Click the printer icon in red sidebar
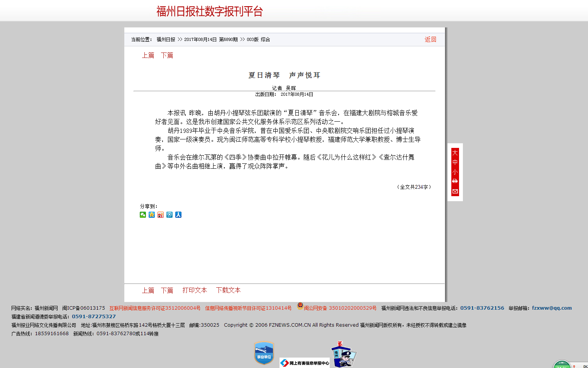The image size is (588, 368). point(455,181)
